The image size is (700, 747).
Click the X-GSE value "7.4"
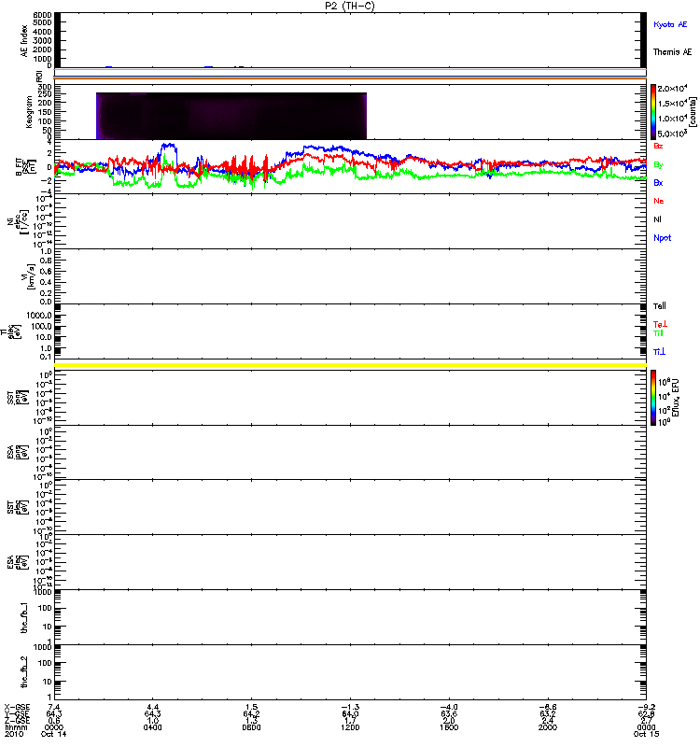(x=54, y=708)
